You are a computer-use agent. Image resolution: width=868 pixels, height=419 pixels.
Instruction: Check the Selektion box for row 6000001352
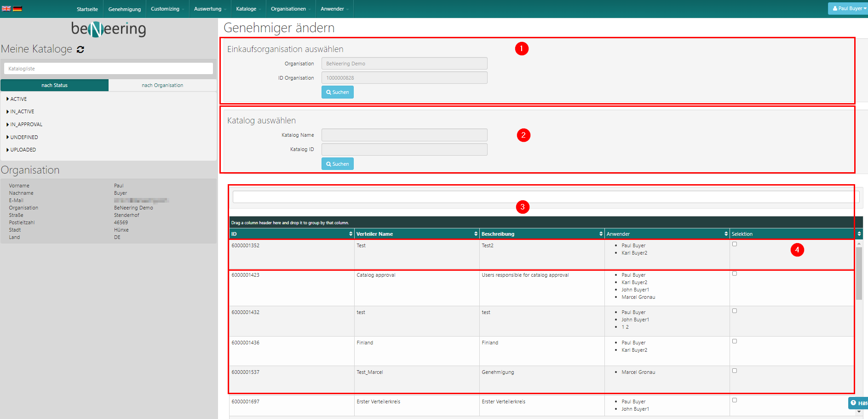[x=735, y=244]
